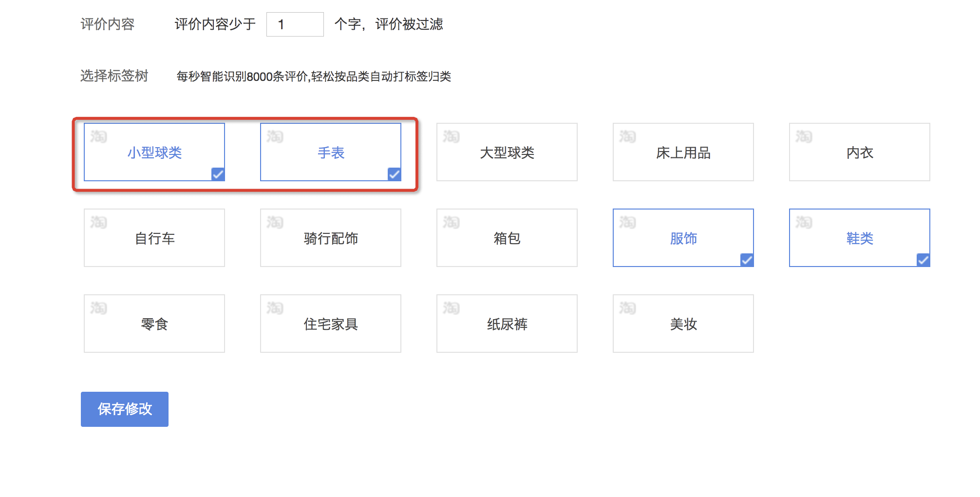Click the checkmark icon on 小型球类 card

click(218, 174)
